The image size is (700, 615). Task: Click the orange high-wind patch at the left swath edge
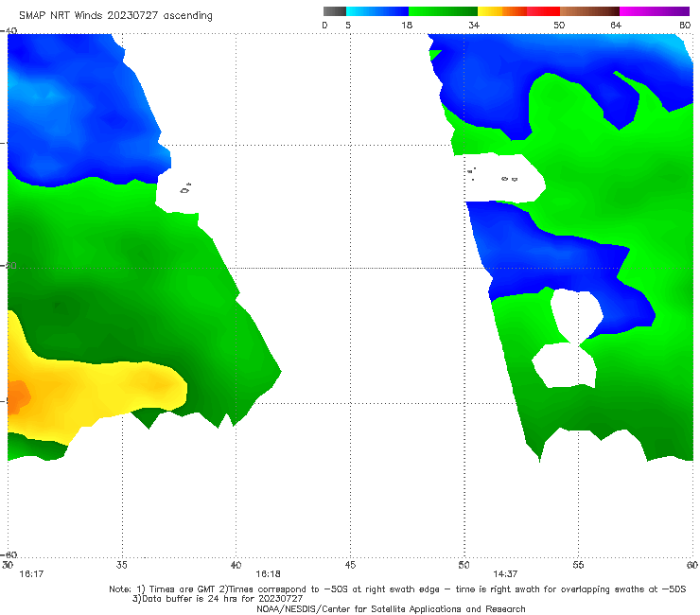[x=17, y=396]
